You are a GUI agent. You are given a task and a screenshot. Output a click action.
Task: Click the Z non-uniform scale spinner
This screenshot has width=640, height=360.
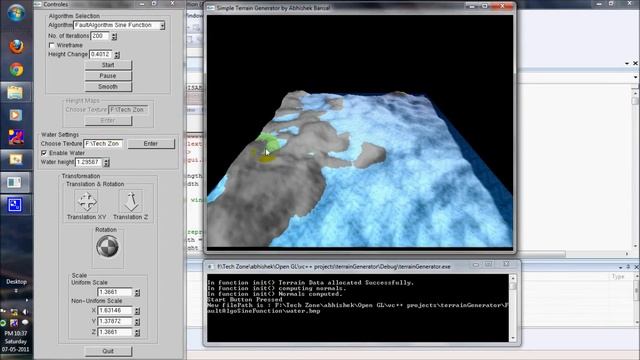(x=137, y=332)
